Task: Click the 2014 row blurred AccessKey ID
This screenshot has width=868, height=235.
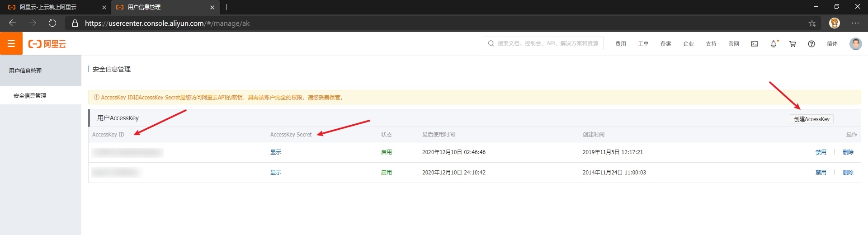Action: pyautogui.click(x=115, y=172)
